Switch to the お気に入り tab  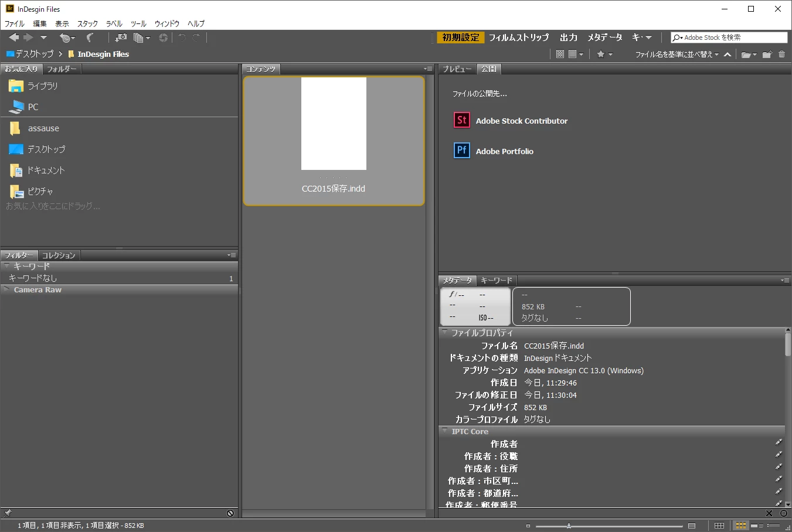pos(22,69)
